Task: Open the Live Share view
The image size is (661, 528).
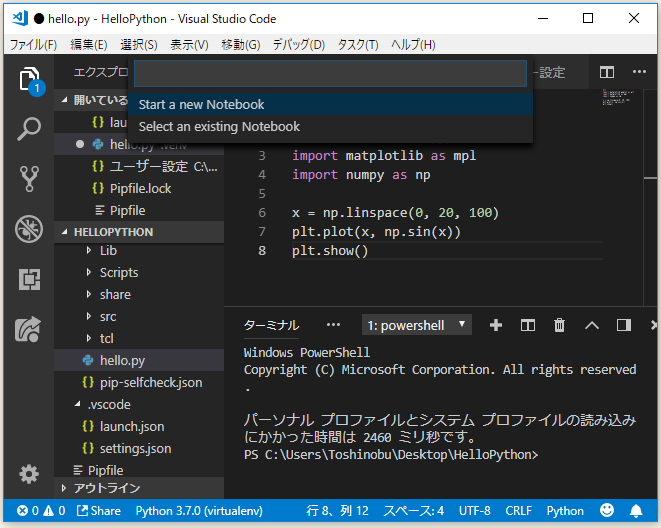Action: (x=28, y=329)
